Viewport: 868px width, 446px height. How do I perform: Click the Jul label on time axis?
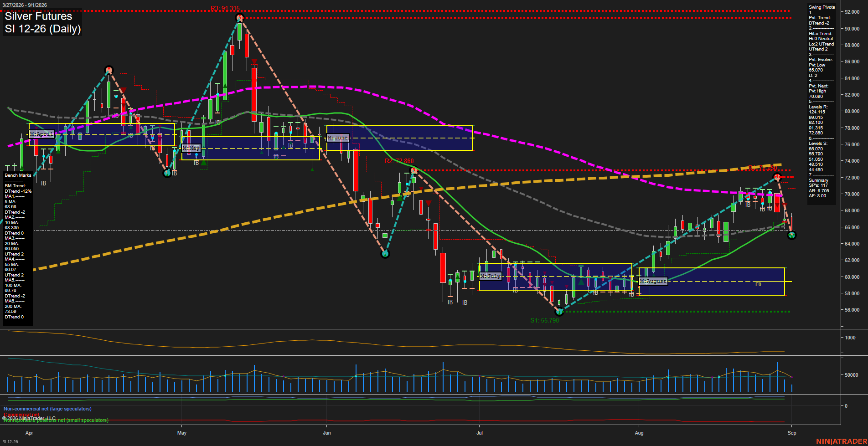click(480, 433)
